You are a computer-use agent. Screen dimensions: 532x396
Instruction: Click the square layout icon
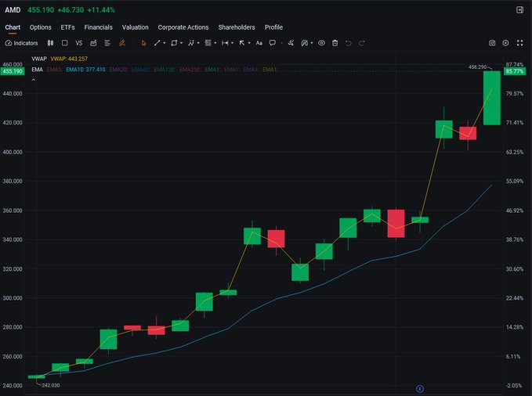tap(64, 43)
